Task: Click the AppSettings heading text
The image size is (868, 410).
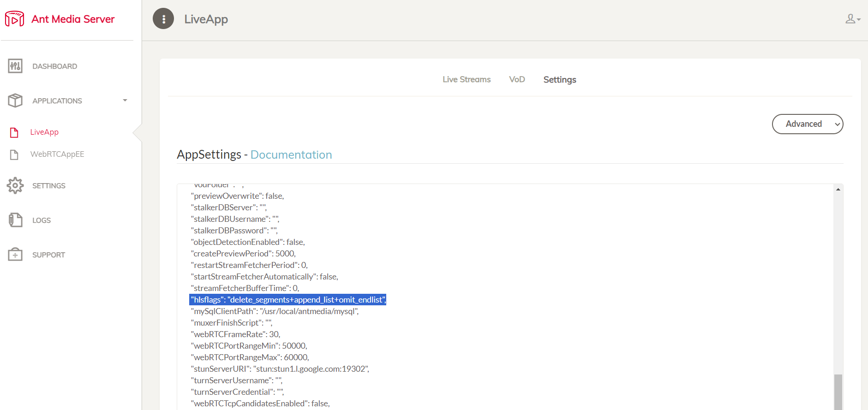Action: point(209,154)
